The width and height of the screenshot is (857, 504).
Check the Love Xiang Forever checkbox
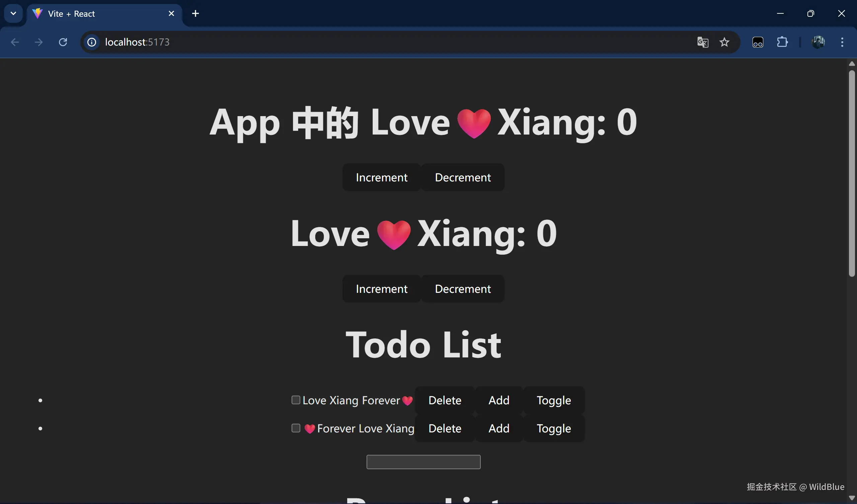(296, 400)
